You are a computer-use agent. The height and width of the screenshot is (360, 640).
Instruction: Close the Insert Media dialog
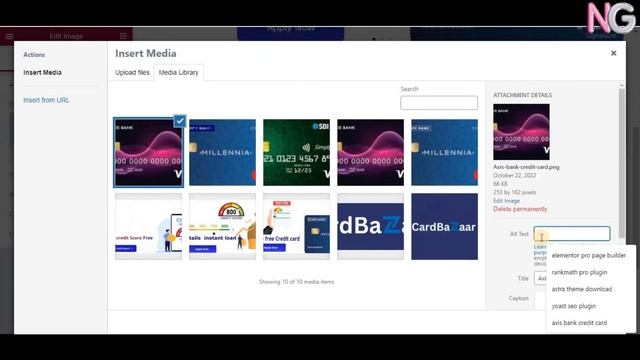click(x=613, y=53)
